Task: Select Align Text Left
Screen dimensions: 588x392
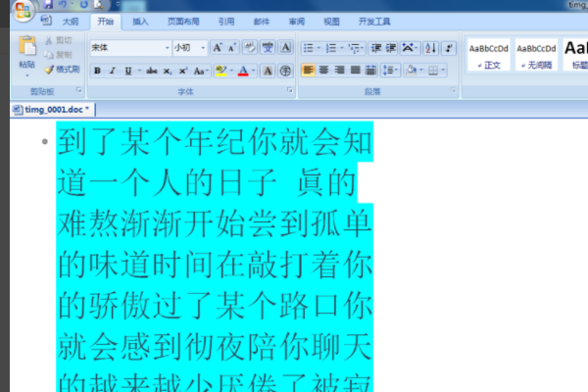Action: click(309, 71)
